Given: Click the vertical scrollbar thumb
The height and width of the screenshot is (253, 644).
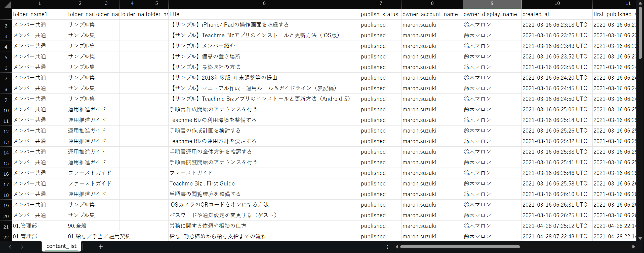Looking at the screenshot, I should 641,30.
